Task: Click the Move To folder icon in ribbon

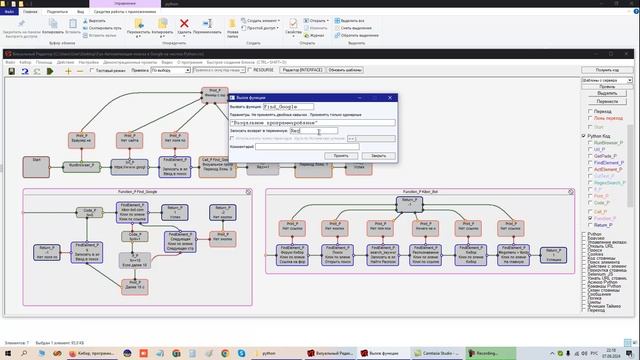Action: [138, 24]
